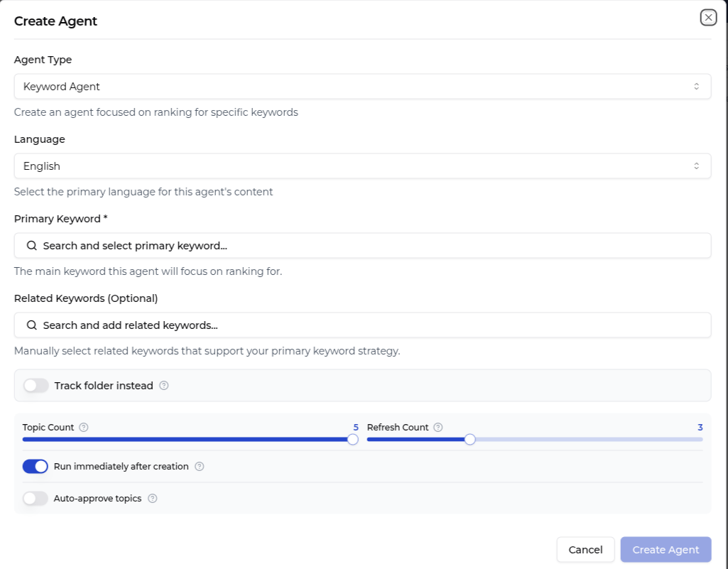Image resolution: width=728 pixels, height=569 pixels.
Task: Close the Create Agent dialog
Action: point(708,18)
